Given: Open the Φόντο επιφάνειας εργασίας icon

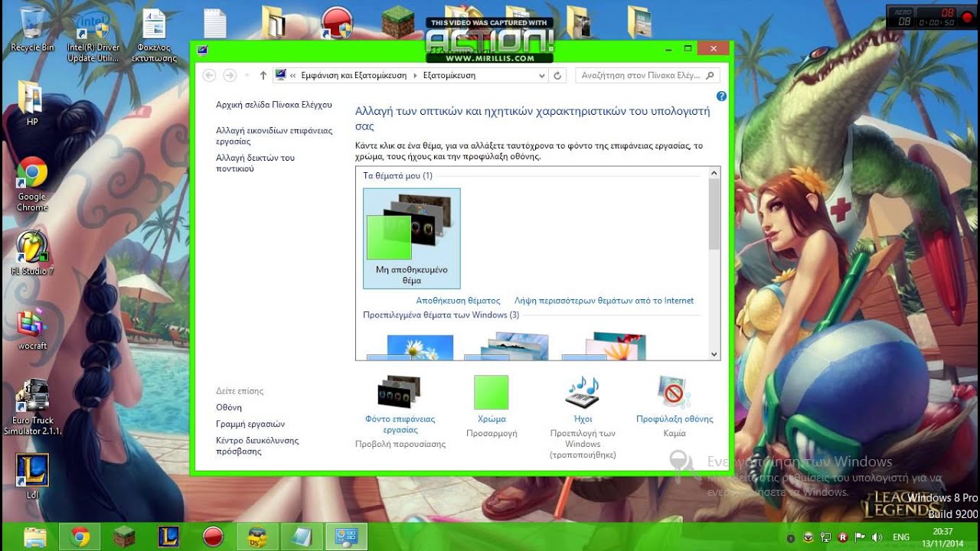Looking at the screenshot, I should [x=400, y=392].
